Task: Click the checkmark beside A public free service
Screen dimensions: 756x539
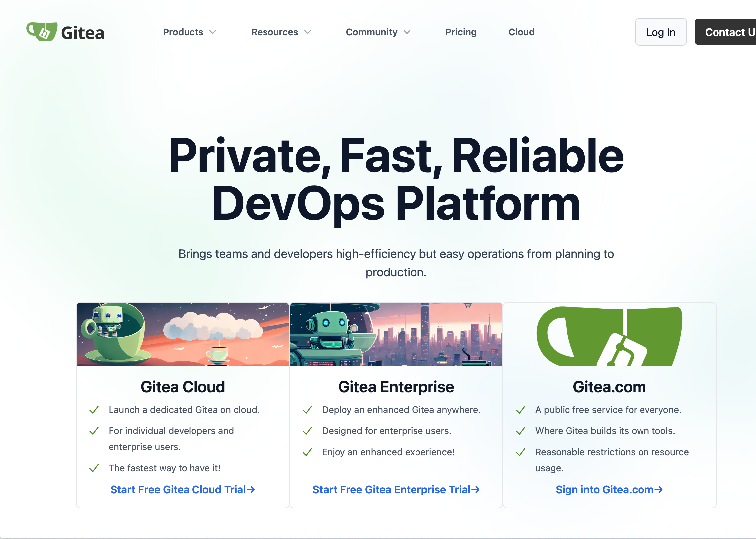Action: (x=521, y=410)
